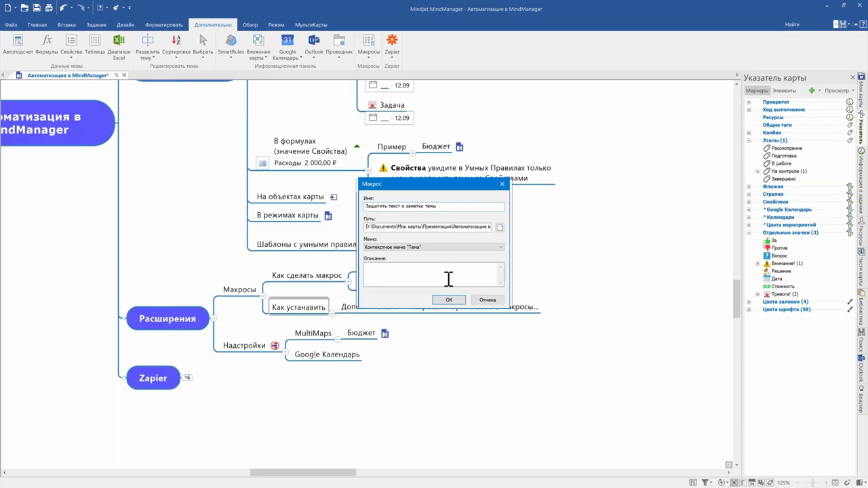868x488 pixels.
Task: Click the save icon in title bar
Action: pyautogui.click(x=37, y=8)
